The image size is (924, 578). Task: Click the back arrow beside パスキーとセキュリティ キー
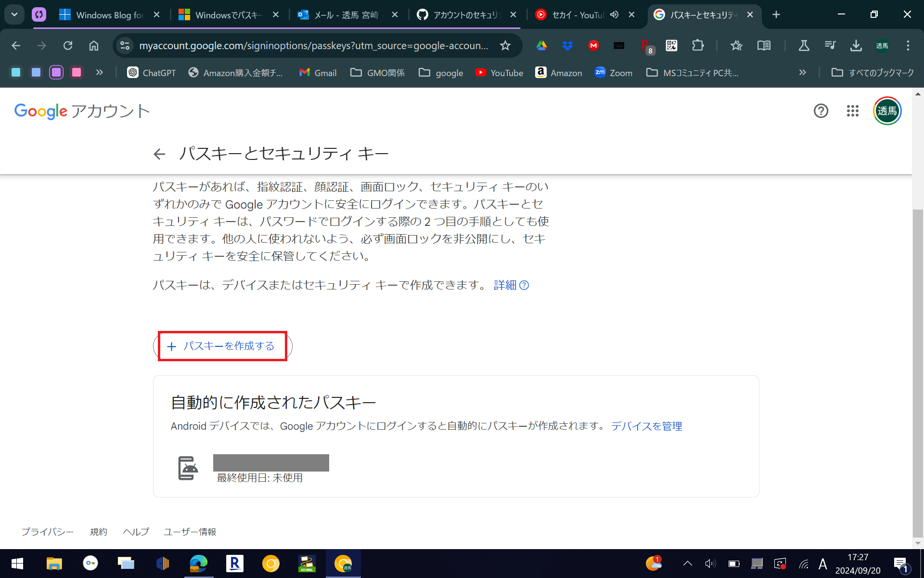(159, 154)
